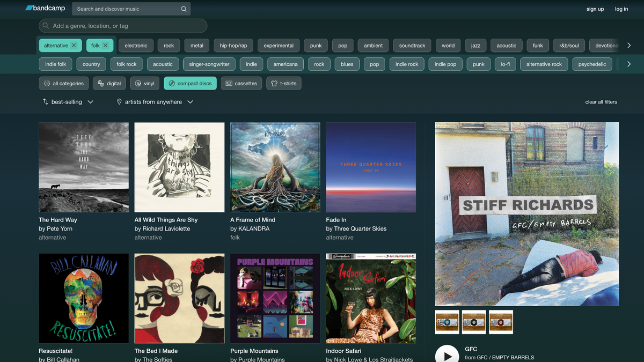The height and width of the screenshot is (362, 644).
Task: Deselect the compact discs format filter
Action: [x=190, y=83]
